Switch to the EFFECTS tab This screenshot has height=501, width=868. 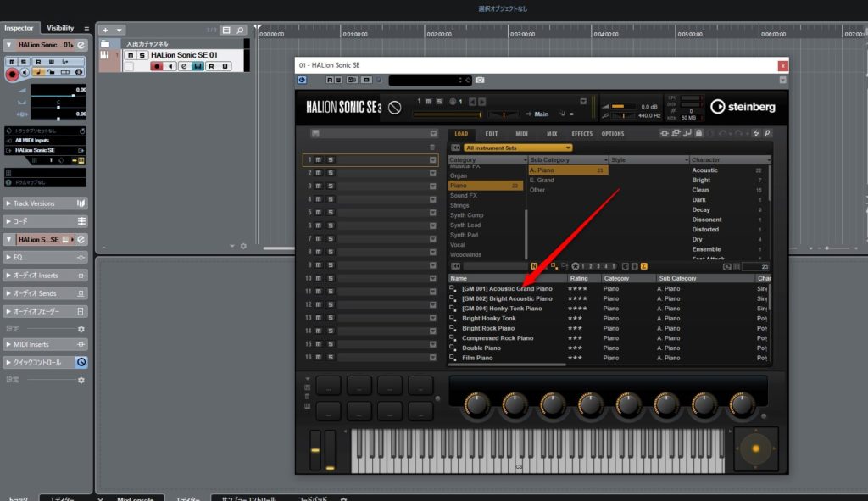click(x=581, y=134)
